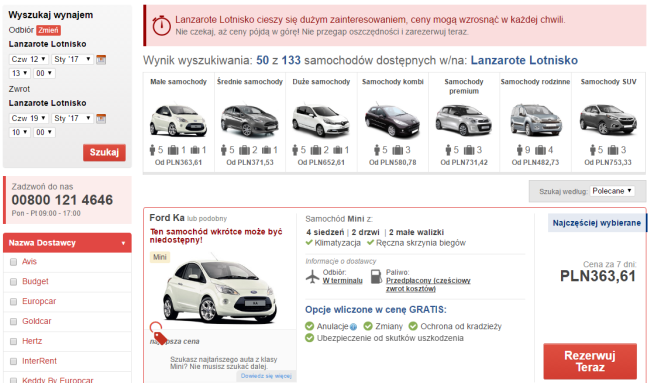650x383 pixels.
Task: Enable the Hertz supplier filter
Action: [x=13, y=342]
